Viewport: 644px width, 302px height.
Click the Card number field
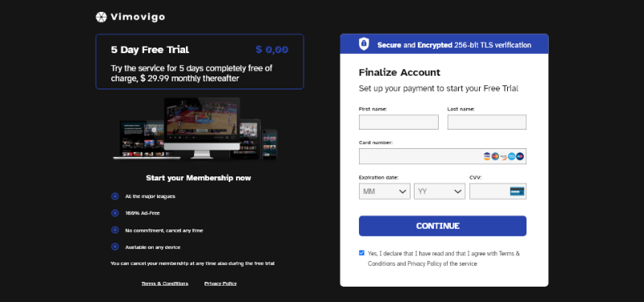click(x=442, y=156)
